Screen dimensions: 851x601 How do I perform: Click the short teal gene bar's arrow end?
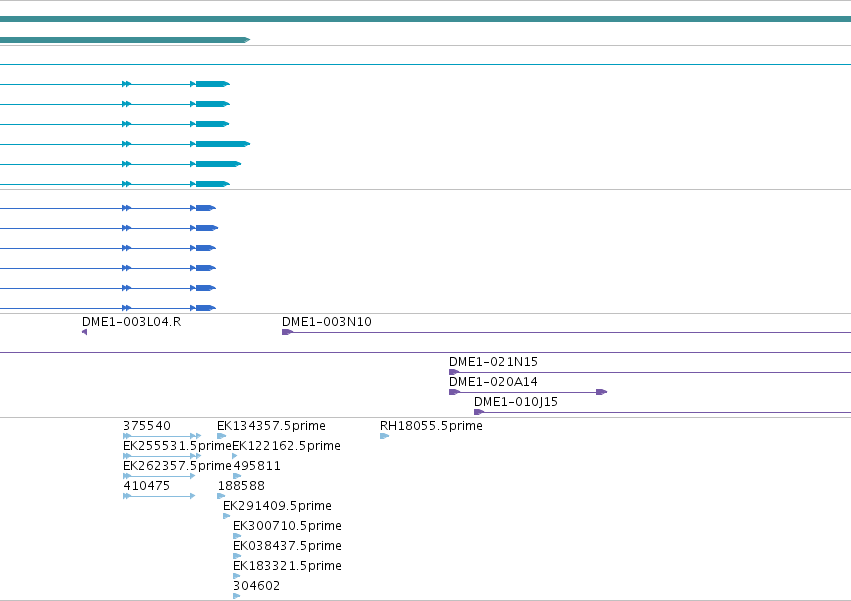pyautogui.click(x=246, y=40)
